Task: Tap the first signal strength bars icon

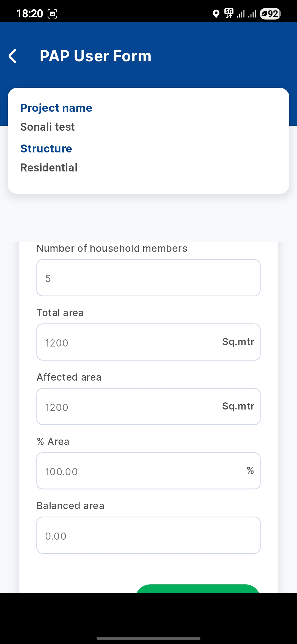Action: click(x=241, y=14)
